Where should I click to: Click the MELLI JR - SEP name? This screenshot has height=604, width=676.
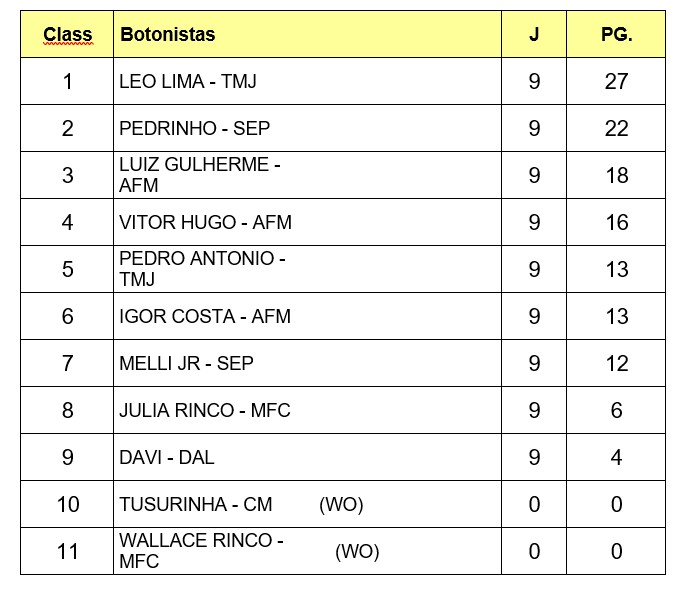pyautogui.click(x=186, y=363)
